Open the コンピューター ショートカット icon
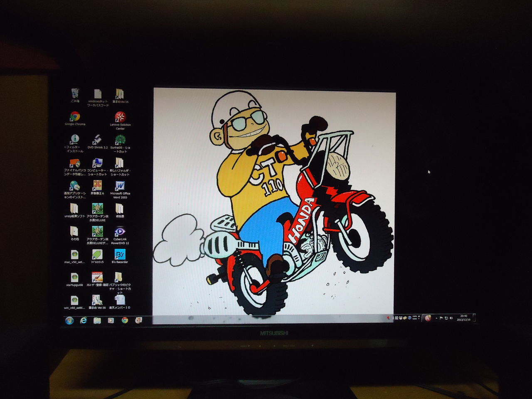Image resolution: width=532 pixels, height=399 pixels. pyautogui.click(x=97, y=167)
